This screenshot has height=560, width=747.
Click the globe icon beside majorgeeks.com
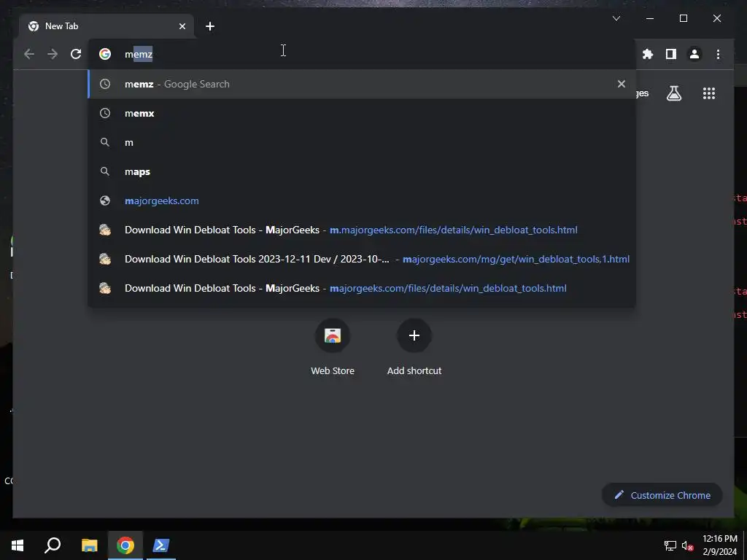(105, 201)
